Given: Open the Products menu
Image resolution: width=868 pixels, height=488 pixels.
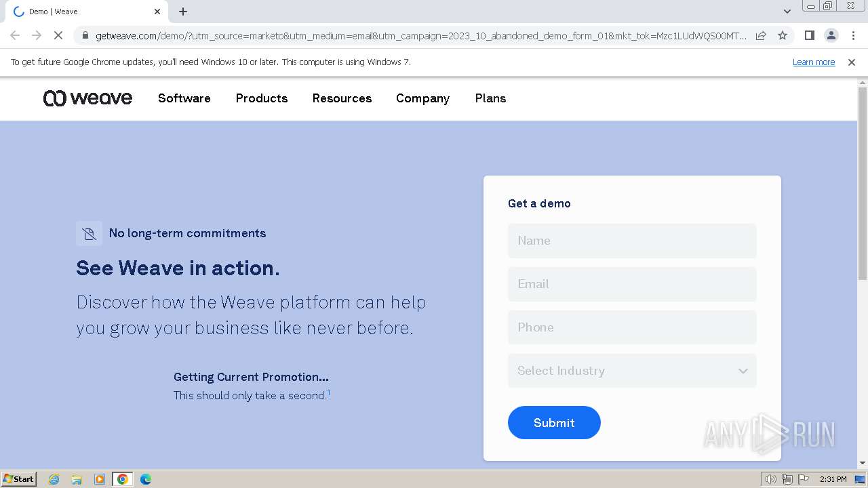Looking at the screenshot, I should [262, 98].
